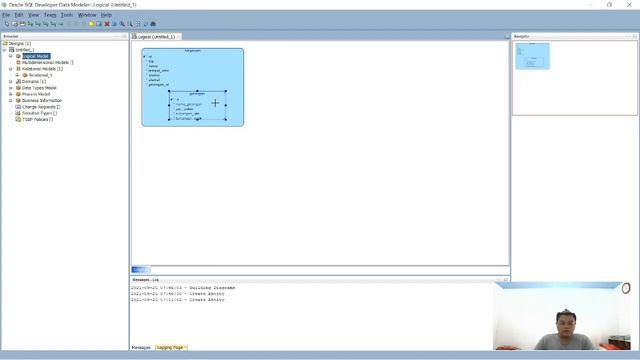
Task: Click the Multidimensional Models node icon
Action: coord(18,62)
